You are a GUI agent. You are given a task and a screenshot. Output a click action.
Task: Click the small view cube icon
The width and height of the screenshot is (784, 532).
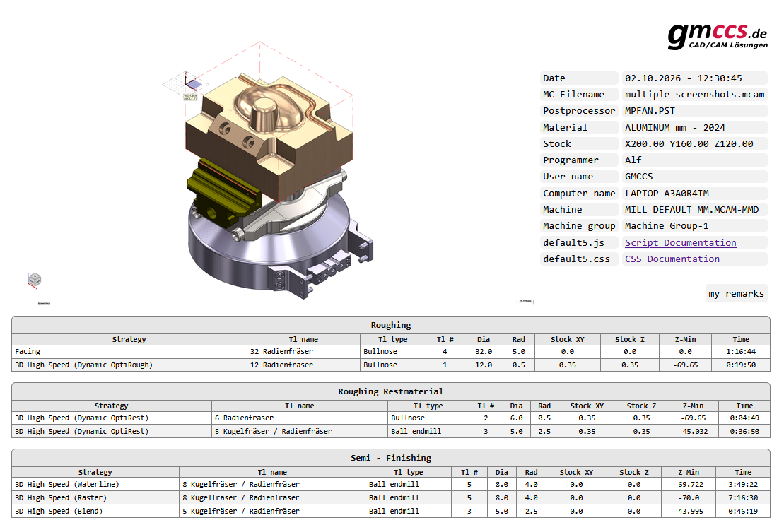tap(35, 280)
